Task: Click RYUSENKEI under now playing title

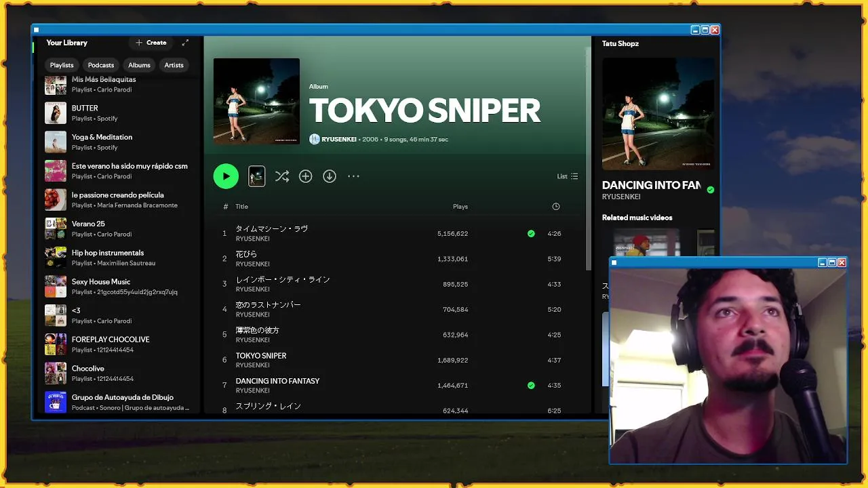Action: 621,197
